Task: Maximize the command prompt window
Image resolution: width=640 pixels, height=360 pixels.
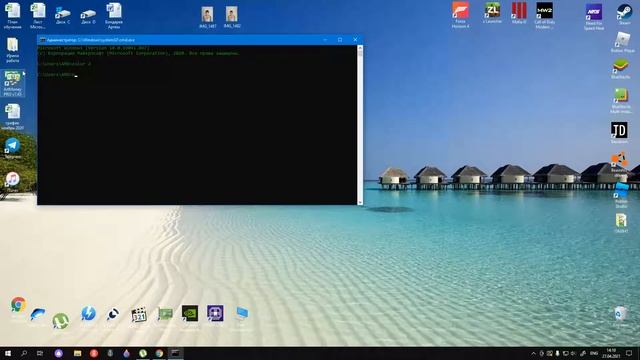Action: 340,40
